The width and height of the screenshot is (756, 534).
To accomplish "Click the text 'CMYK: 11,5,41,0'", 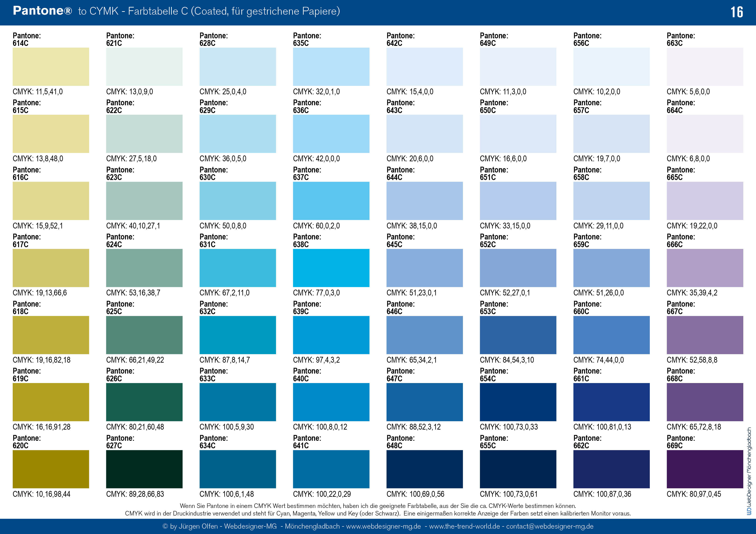I will (37, 92).
